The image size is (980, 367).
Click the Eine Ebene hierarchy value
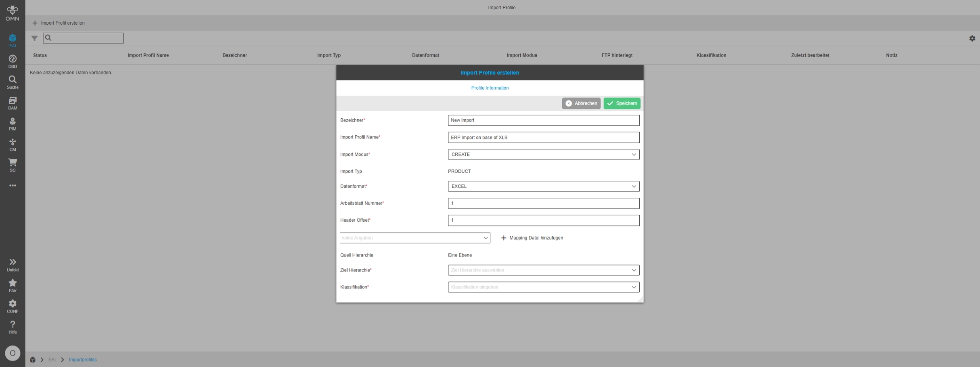point(460,255)
